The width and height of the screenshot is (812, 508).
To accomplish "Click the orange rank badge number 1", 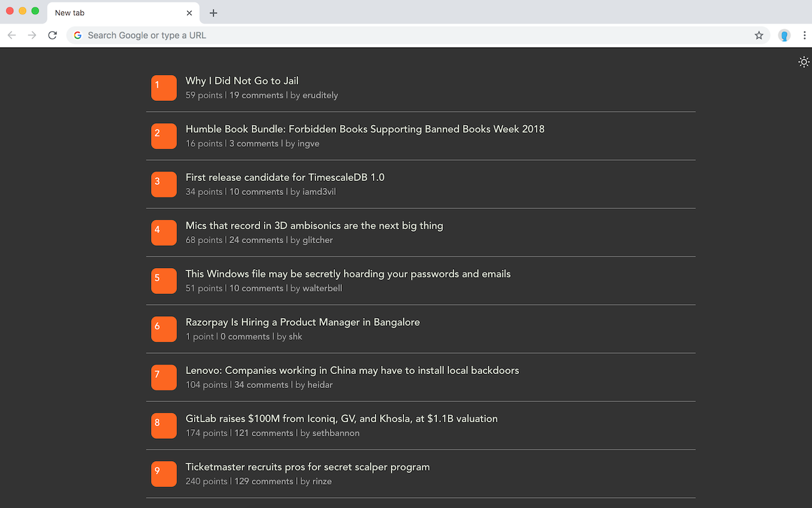I will 164,88.
